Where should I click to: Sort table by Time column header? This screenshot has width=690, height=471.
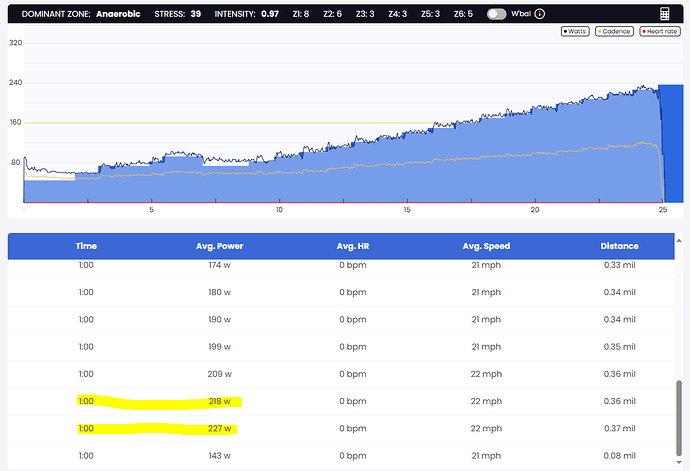[x=86, y=246]
